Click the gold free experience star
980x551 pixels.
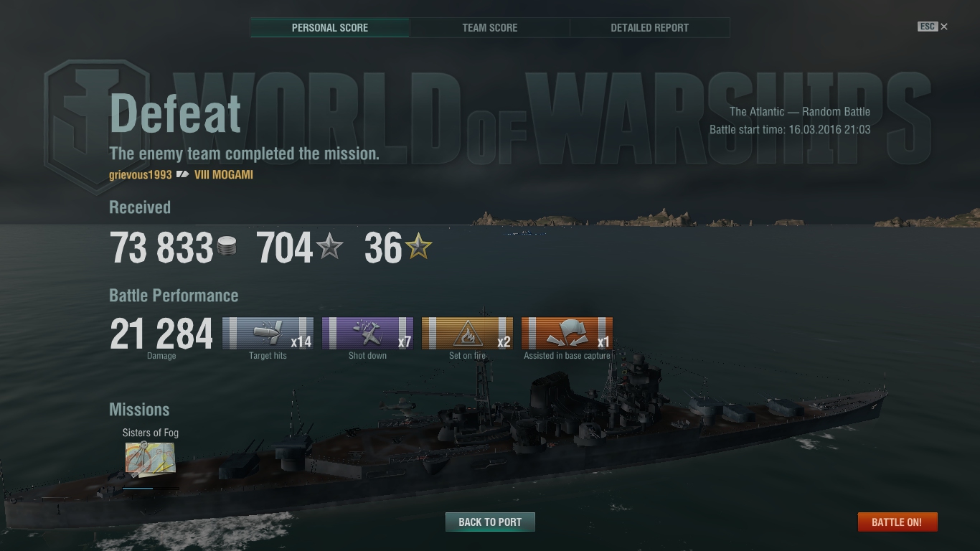[x=419, y=248]
